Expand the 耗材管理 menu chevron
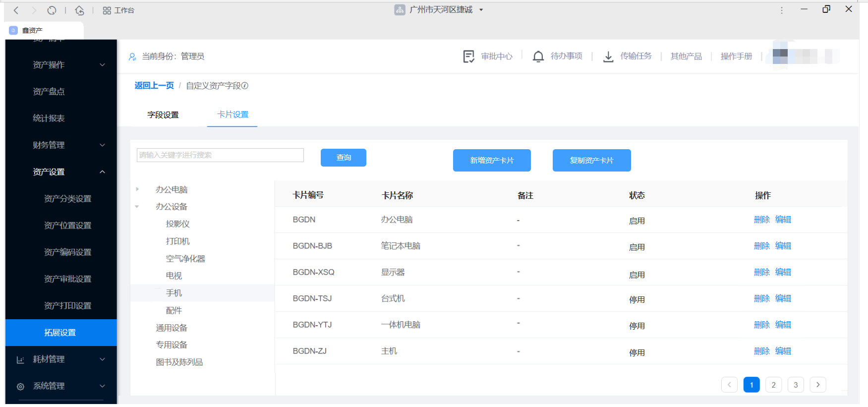868x407 pixels. click(102, 359)
